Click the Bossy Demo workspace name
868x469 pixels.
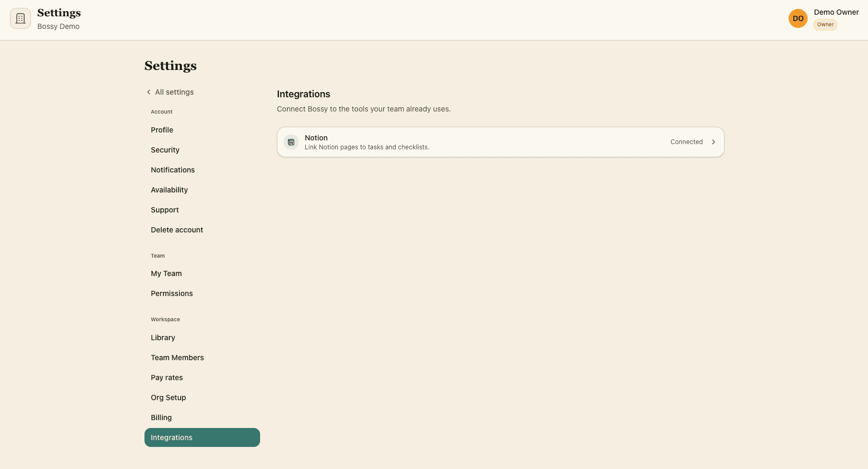pos(58,26)
